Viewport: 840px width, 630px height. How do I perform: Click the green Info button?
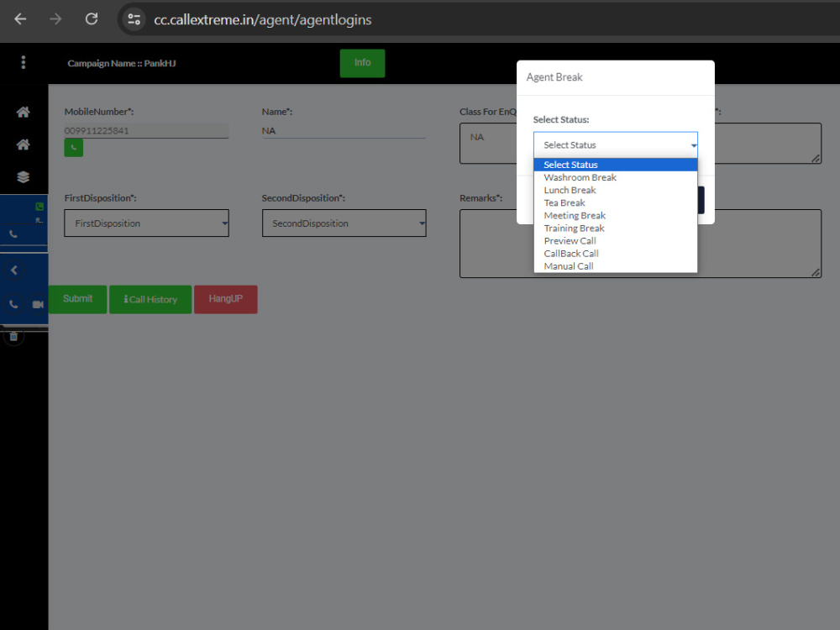click(362, 63)
